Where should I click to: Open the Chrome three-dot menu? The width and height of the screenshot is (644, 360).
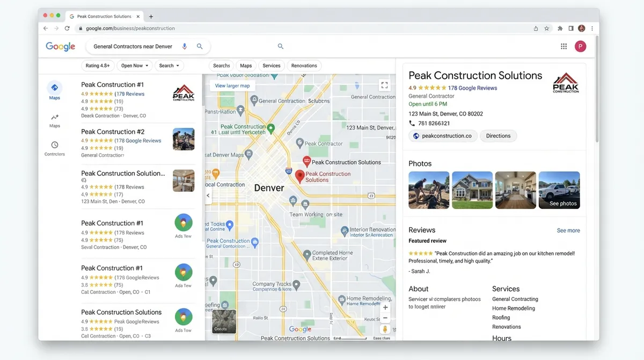click(592, 28)
